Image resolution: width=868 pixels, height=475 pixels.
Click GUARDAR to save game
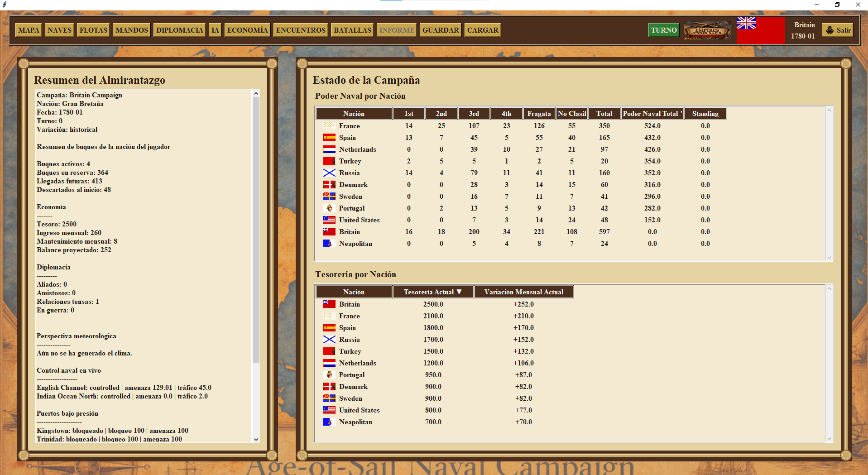tap(441, 30)
